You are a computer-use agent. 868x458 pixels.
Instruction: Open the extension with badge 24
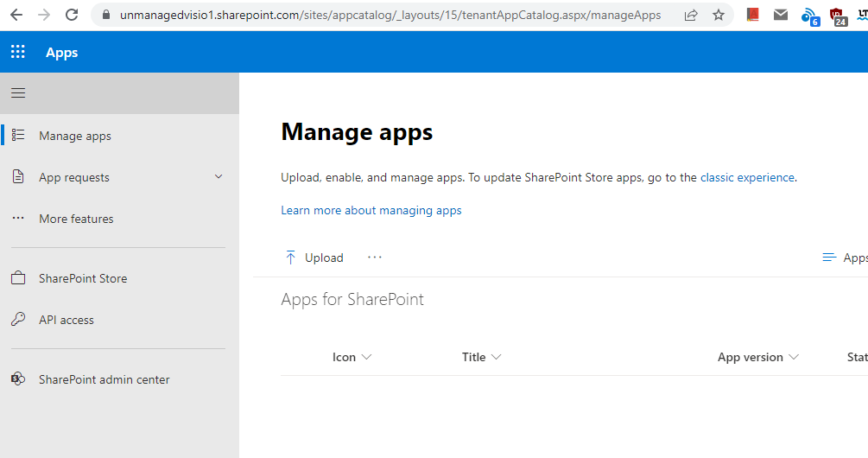[839, 16]
